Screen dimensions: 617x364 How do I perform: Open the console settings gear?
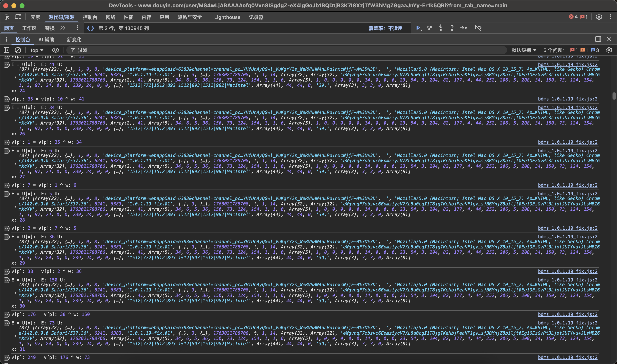609,50
